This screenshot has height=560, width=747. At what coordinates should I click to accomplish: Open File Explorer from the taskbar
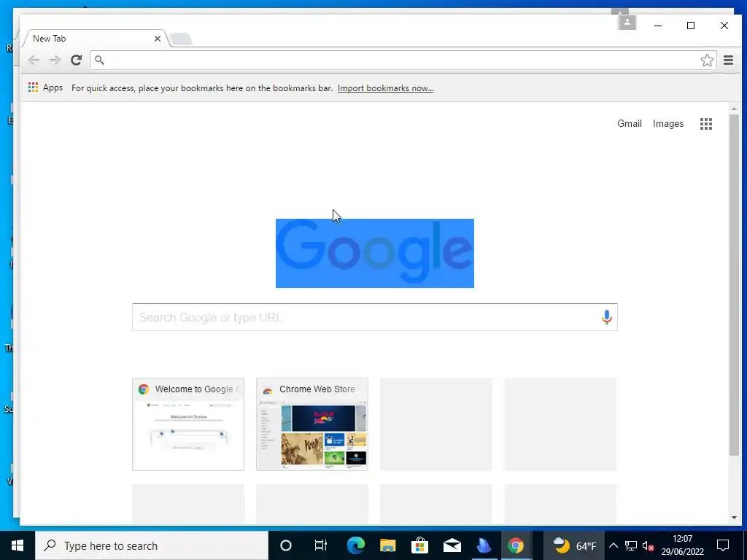(x=388, y=545)
